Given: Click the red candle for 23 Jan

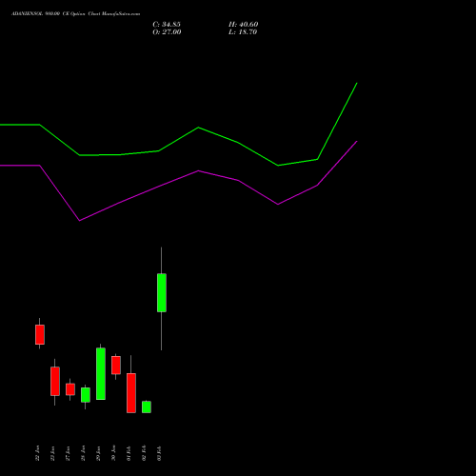Looking at the screenshot, I should [x=55, y=381].
